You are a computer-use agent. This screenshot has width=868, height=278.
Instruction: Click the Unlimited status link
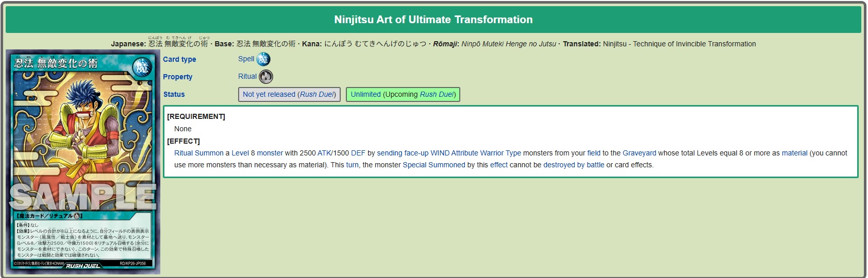pyautogui.click(x=366, y=94)
